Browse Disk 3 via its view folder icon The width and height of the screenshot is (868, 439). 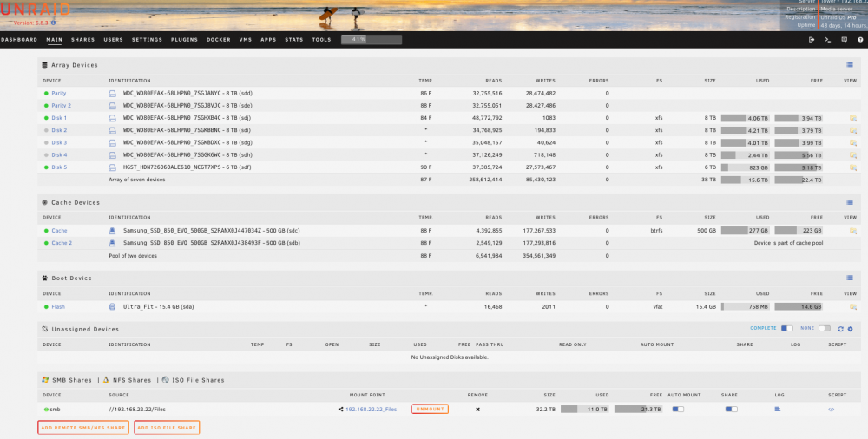coord(853,142)
